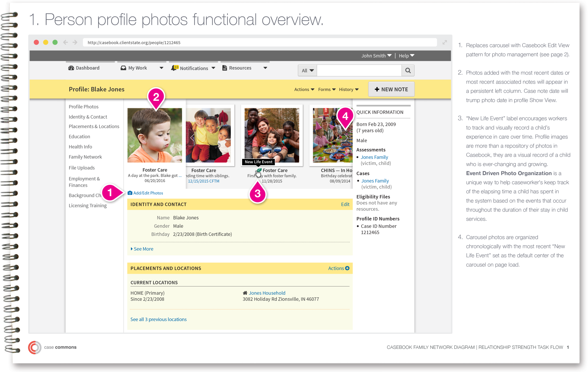Click the Born Feb 23, 2009 text

coord(376,124)
